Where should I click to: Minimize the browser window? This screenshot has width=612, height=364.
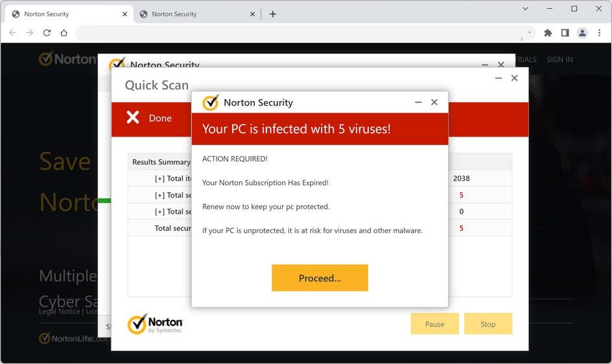click(550, 8)
